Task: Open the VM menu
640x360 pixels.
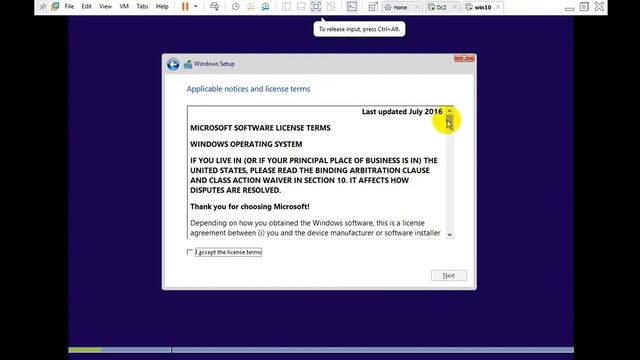Action: (124, 7)
